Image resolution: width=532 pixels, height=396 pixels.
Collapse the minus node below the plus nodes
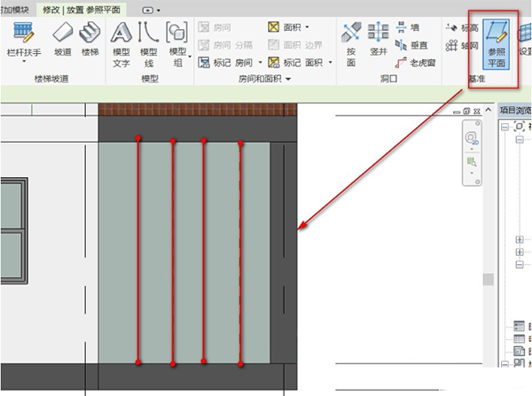[x=520, y=265]
